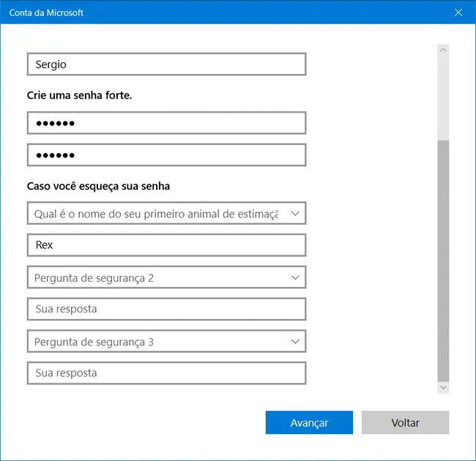The image size is (476, 461).
Task: Click the username field containing Sergio
Action: (166, 64)
